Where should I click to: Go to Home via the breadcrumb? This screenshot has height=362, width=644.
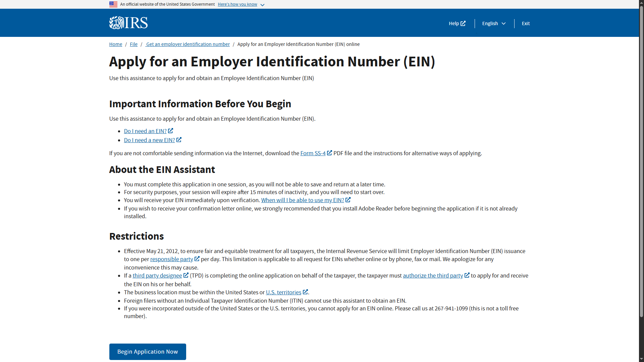(x=115, y=44)
